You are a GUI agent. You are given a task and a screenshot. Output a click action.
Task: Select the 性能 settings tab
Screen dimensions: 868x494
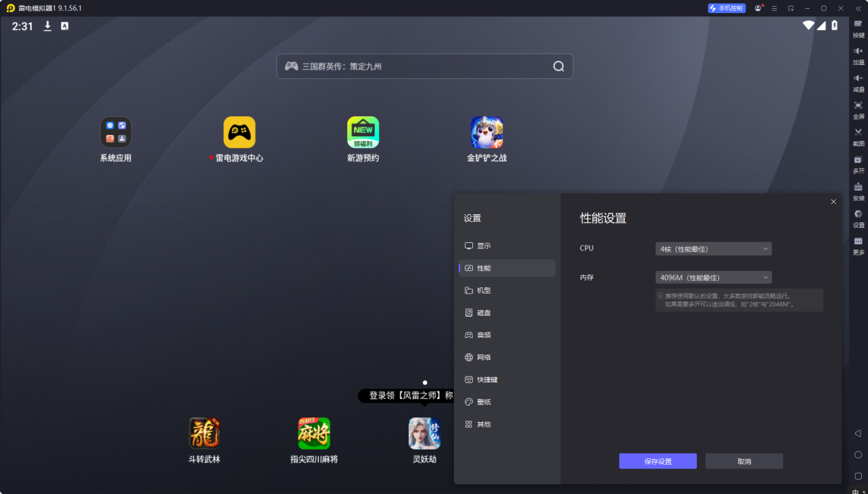click(x=507, y=268)
